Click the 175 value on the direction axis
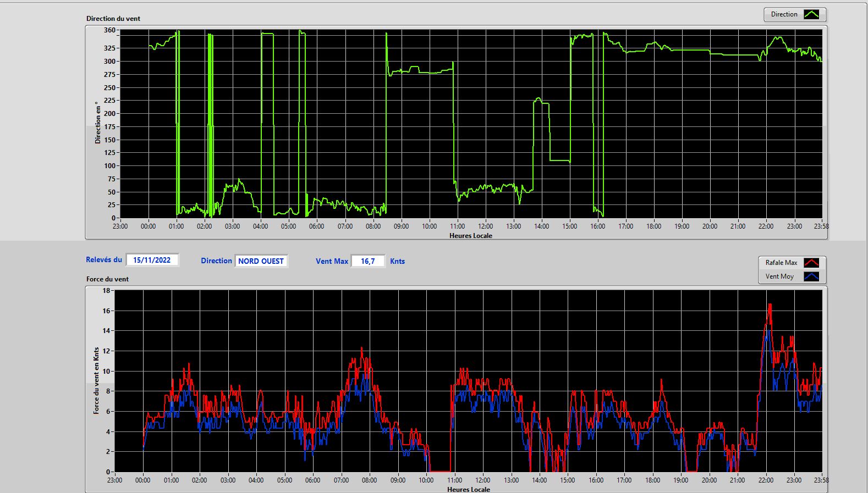The image size is (868, 493). [109, 126]
